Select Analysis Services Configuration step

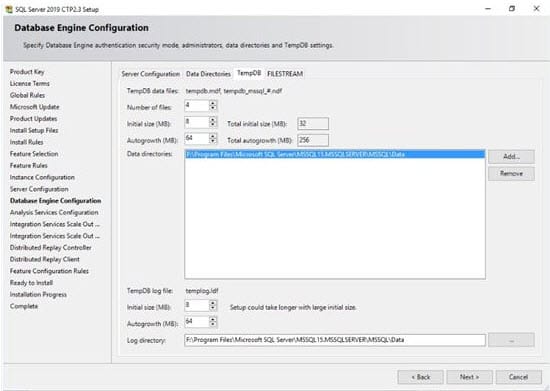[x=54, y=213]
